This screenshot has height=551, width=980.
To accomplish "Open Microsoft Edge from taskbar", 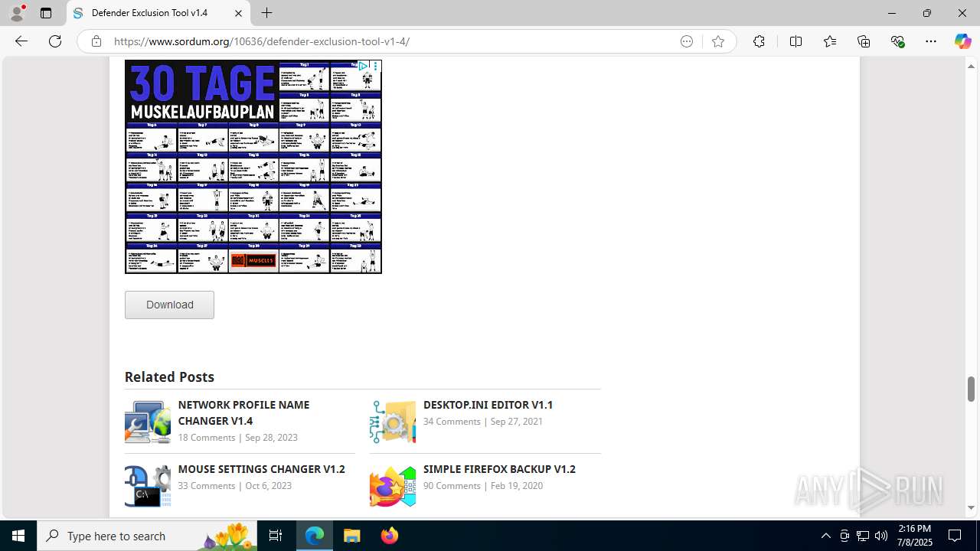I will point(315,536).
